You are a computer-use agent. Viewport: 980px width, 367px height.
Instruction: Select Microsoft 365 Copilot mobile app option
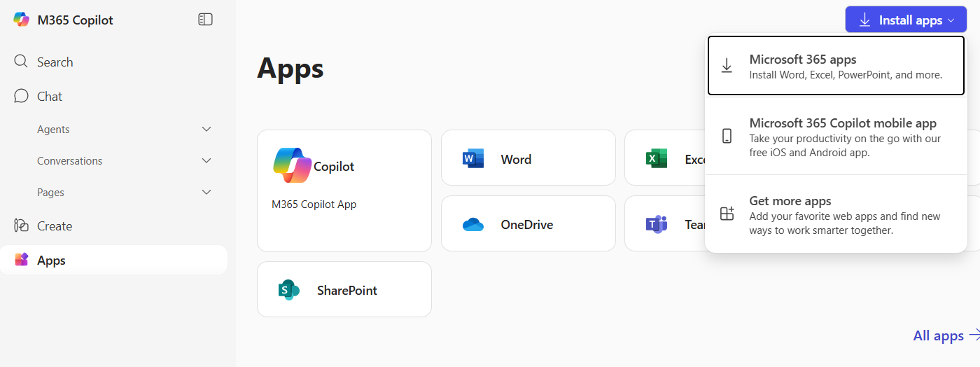(x=836, y=137)
